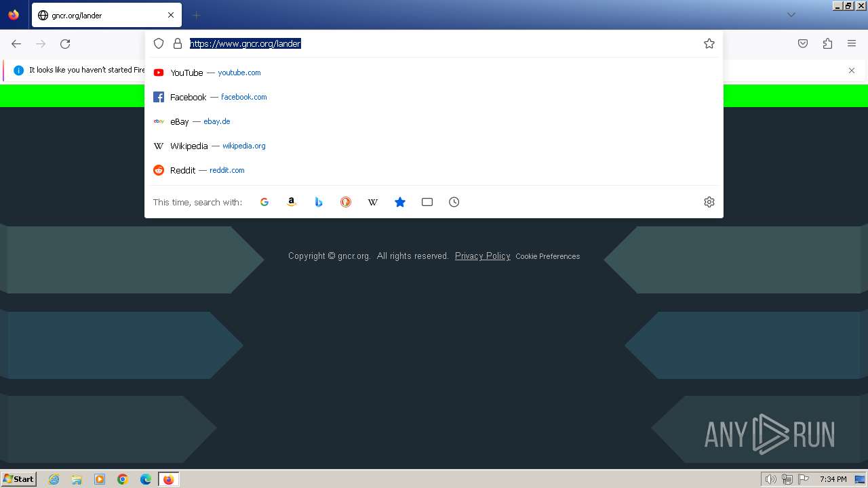Click the 7:34 PM clock
This screenshot has width=868, height=488.
(833, 479)
